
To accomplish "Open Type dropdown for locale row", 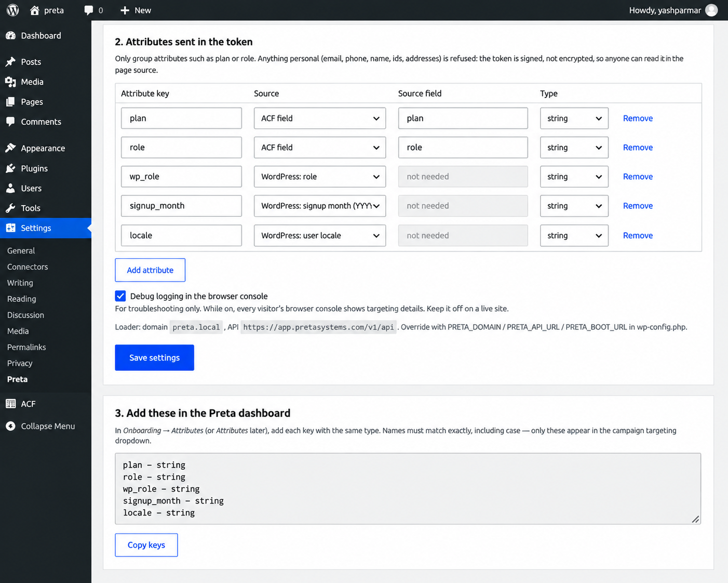I will (x=574, y=235).
